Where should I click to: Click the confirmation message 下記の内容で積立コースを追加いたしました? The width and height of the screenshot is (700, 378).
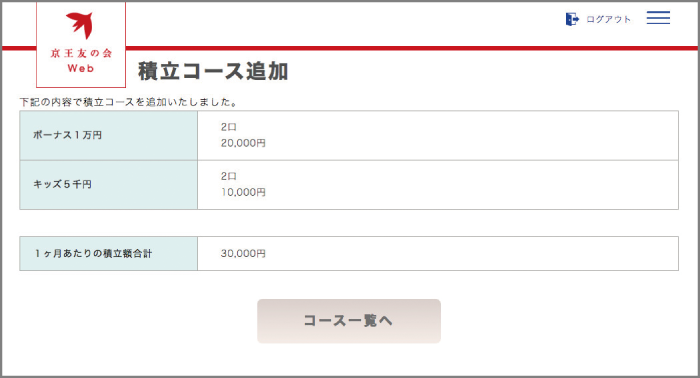pos(129,102)
